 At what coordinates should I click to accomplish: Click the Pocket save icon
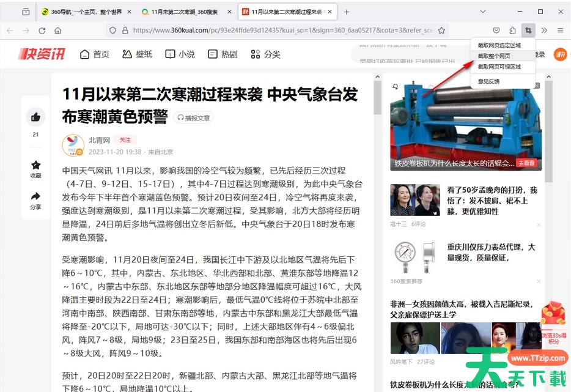496,30
